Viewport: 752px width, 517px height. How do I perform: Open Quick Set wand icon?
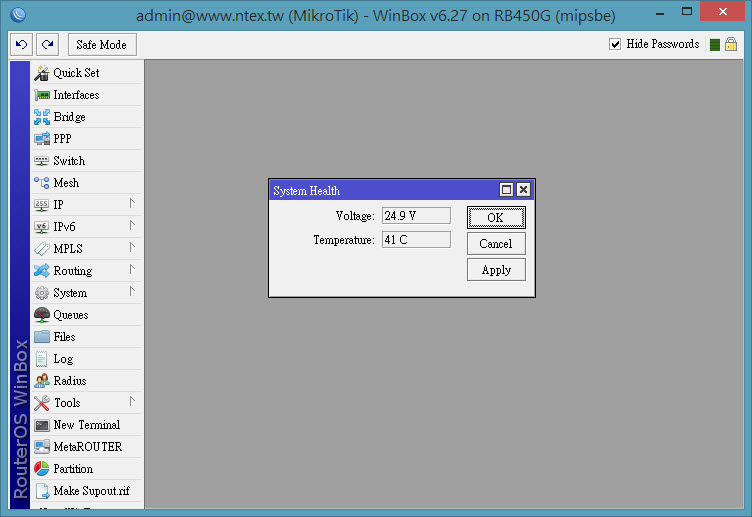(42, 73)
